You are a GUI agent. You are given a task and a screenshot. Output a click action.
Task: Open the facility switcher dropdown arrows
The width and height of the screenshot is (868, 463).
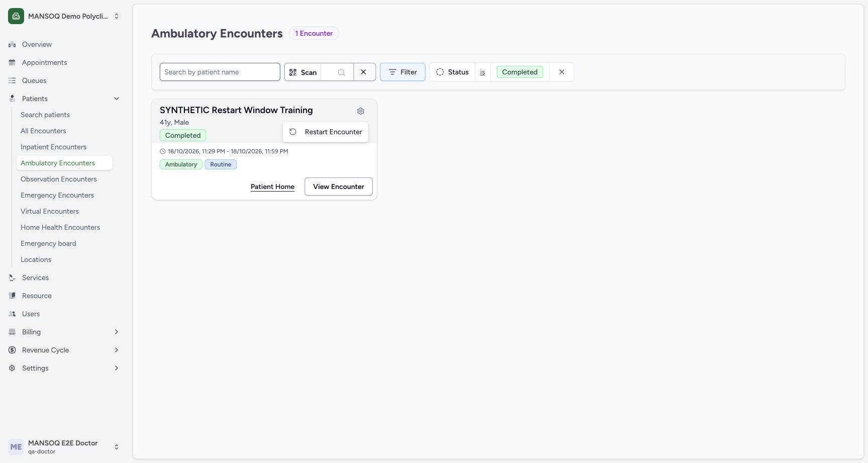point(117,16)
